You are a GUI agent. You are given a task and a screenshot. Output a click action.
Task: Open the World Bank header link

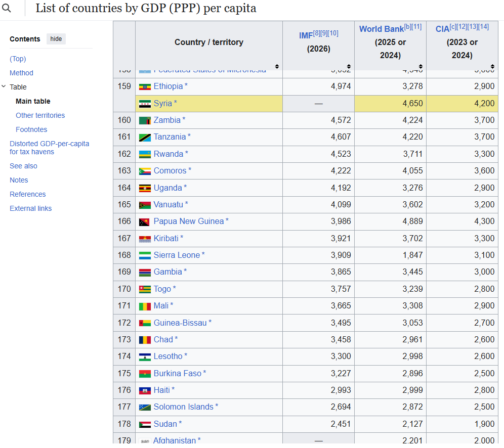[x=381, y=29]
